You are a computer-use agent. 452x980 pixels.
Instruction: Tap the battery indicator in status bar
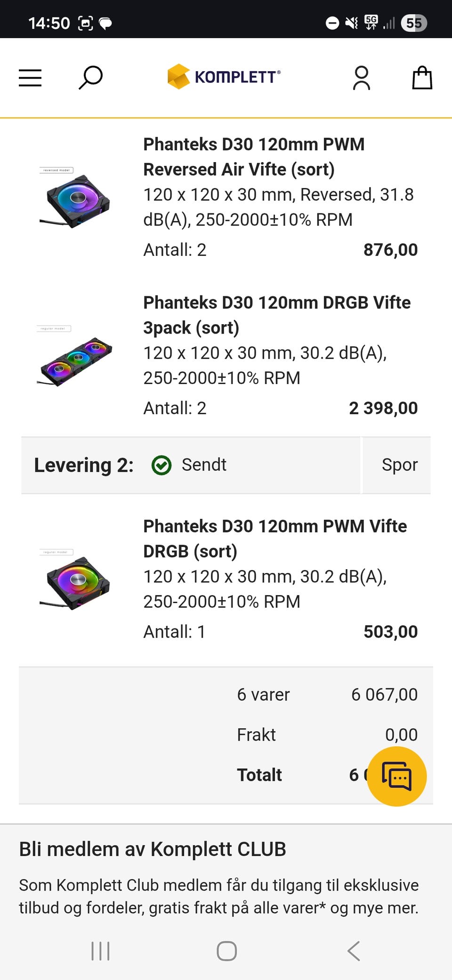[x=413, y=23]
